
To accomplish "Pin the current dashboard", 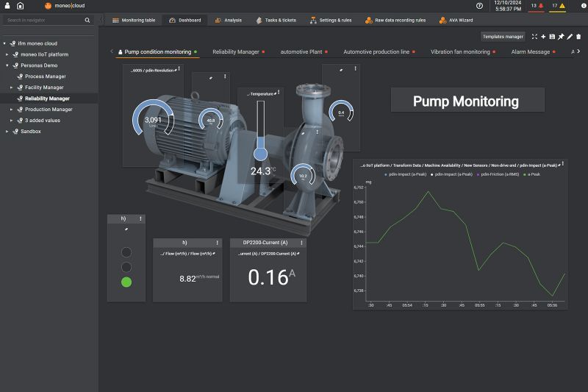I will click(561, 36).
